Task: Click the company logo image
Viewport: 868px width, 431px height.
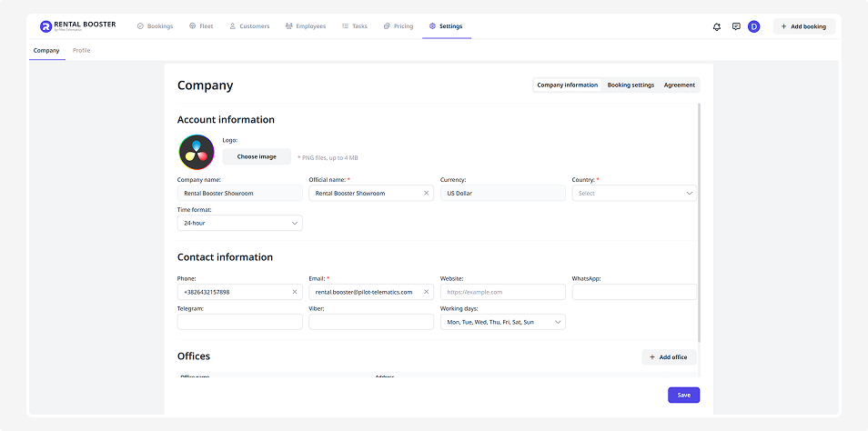Action: coord(196,152)
